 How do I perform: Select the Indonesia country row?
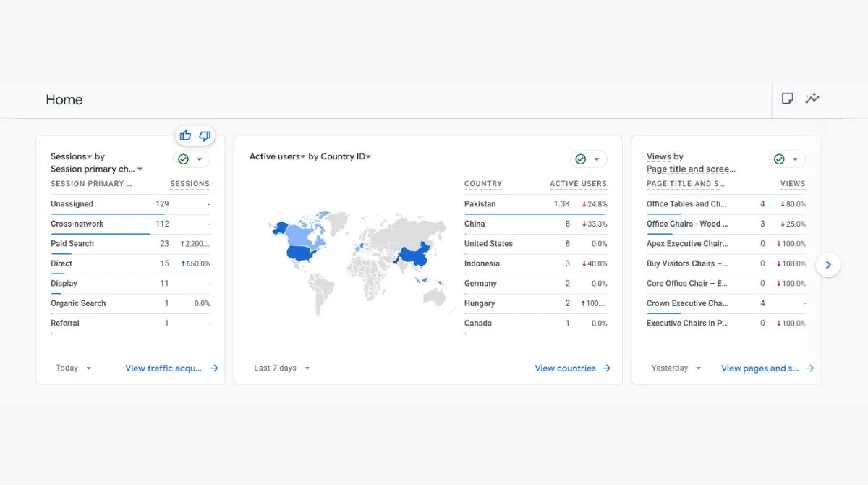pos(536,264)
